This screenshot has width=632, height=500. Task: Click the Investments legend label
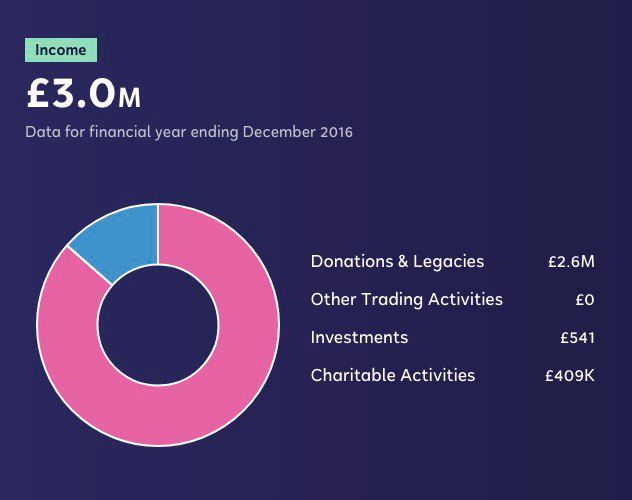point(359,337)
